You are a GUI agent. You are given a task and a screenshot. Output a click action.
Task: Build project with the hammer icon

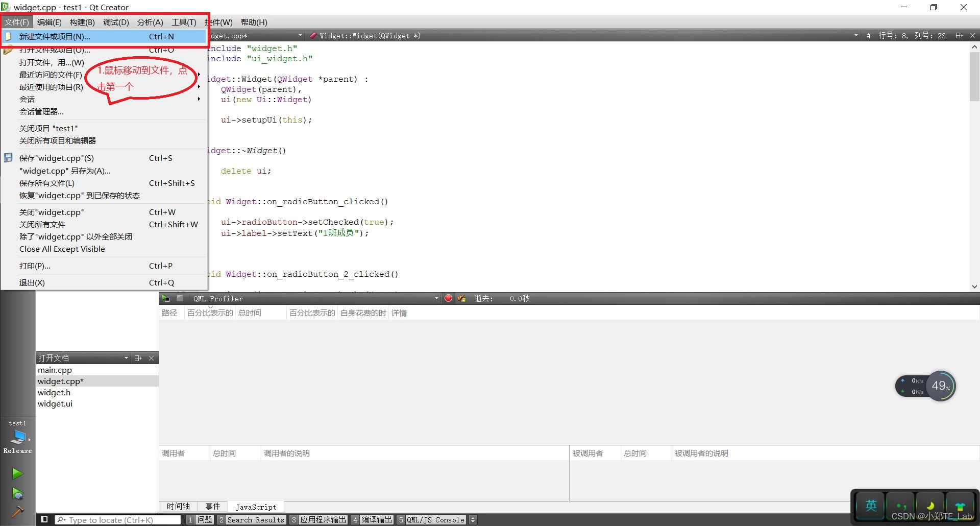click(x=17, y=511)
